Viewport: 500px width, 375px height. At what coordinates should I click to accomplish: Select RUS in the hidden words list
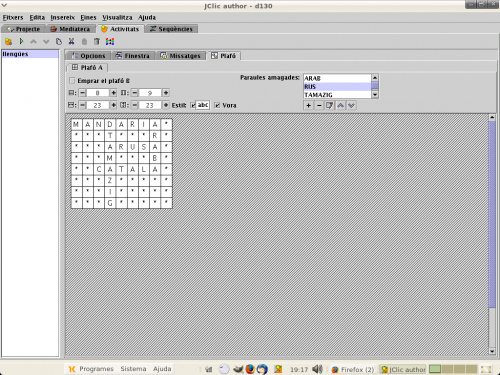click(x=337, y=87)
